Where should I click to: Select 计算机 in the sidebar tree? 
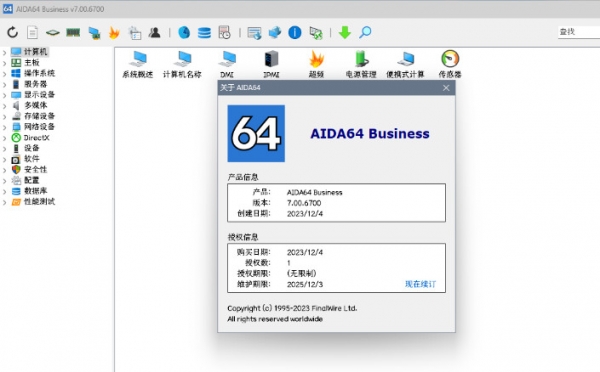pos(35,52)
